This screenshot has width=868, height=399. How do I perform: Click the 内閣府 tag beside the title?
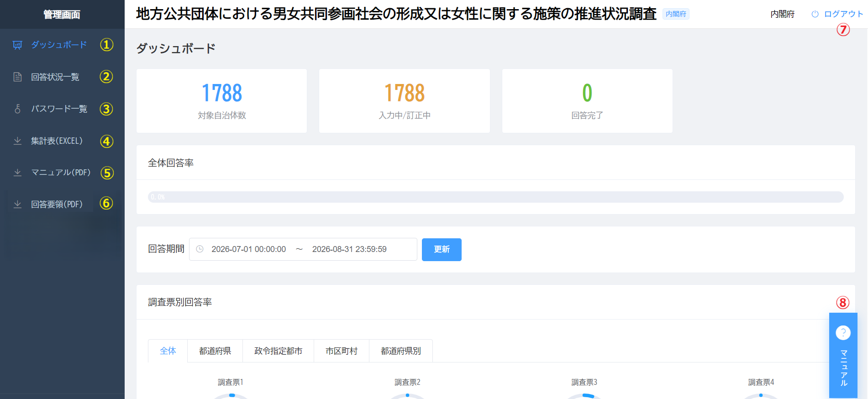tap(676, 14)
